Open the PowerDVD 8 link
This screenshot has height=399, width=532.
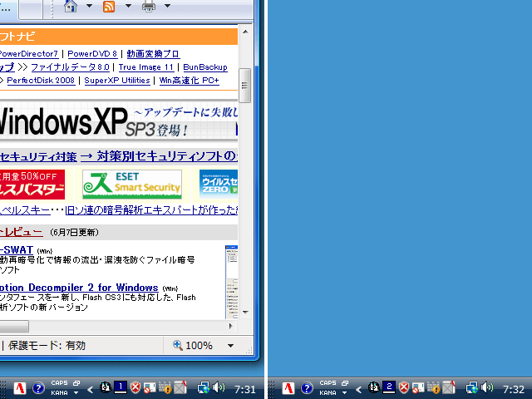coord(92,54)
